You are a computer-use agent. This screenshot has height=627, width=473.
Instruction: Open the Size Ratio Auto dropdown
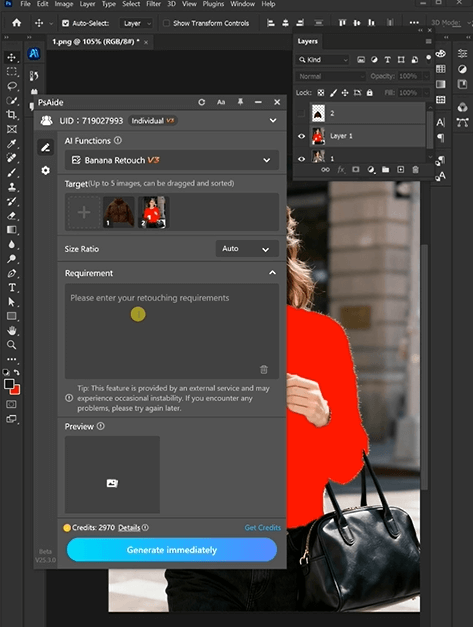(247, 249)
